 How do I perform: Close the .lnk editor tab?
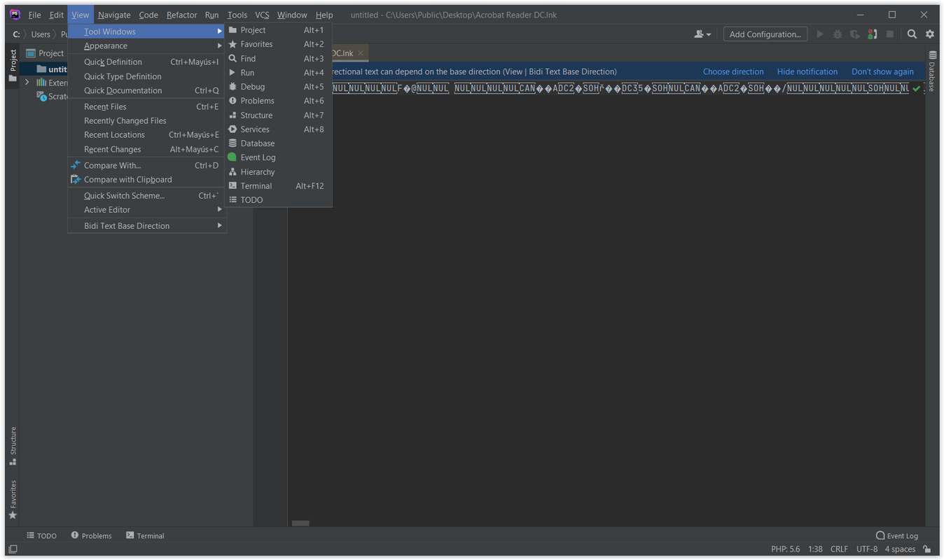[361, 53]
